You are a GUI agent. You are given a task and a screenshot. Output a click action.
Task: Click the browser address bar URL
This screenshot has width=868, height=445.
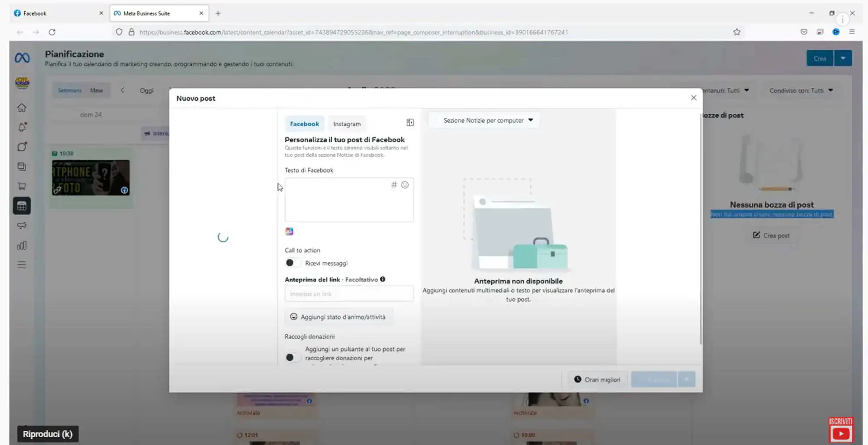(354, 32)
